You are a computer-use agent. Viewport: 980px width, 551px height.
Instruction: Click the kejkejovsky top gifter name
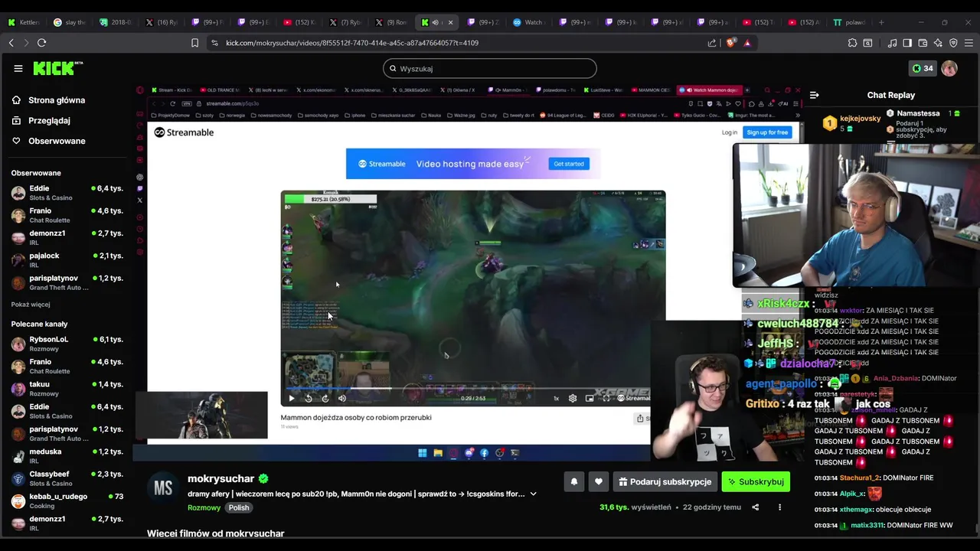(860, 119)
